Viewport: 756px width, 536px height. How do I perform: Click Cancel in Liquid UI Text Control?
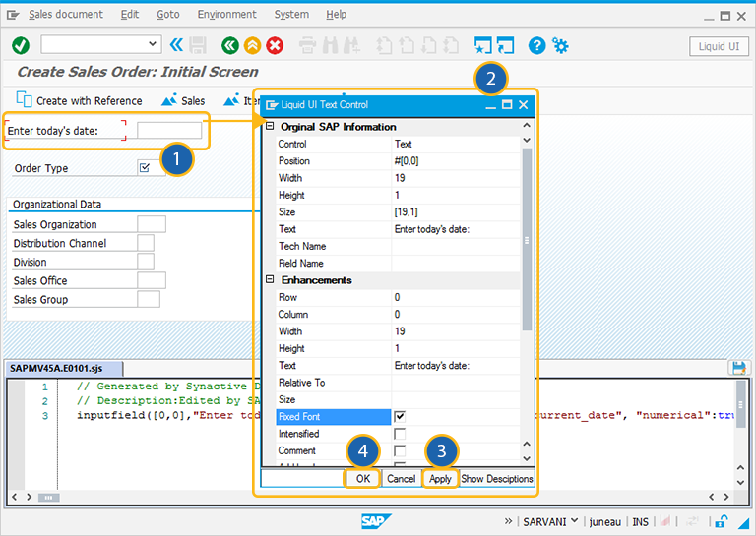(402, 479)
